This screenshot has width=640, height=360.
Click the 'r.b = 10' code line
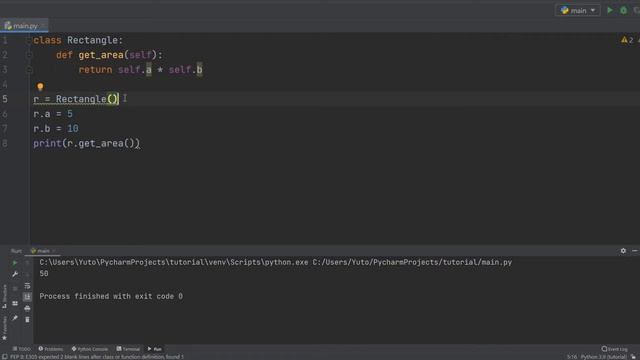click(56, 129)
